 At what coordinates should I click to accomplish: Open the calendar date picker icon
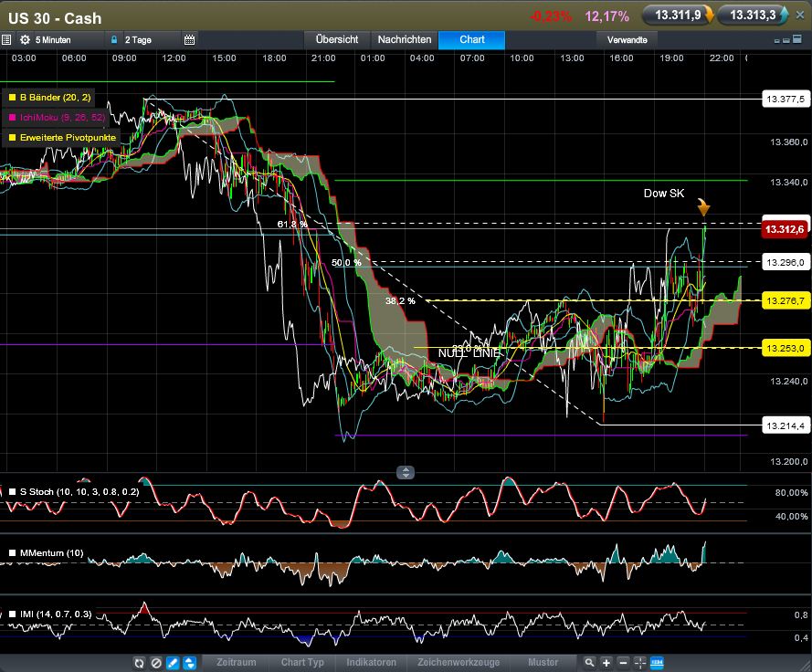(x=190, y=40)
